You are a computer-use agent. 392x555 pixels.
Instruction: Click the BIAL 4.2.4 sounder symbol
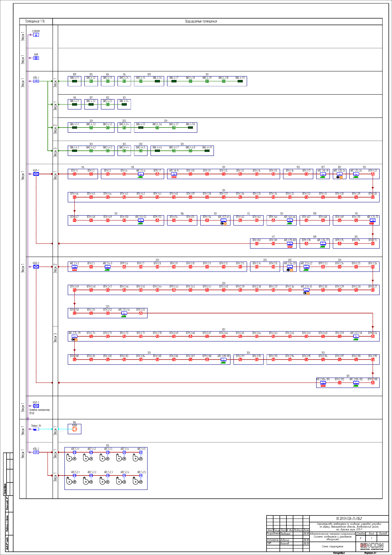click(x=124, y=104)
